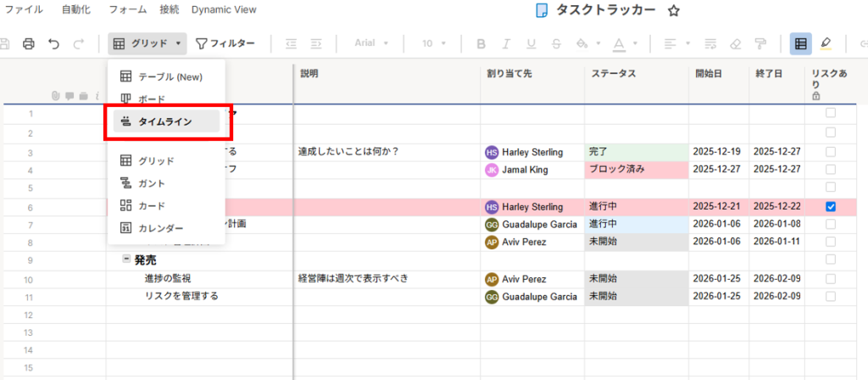
Task: Click the strikethrough icon
Action: coord(556,43)
